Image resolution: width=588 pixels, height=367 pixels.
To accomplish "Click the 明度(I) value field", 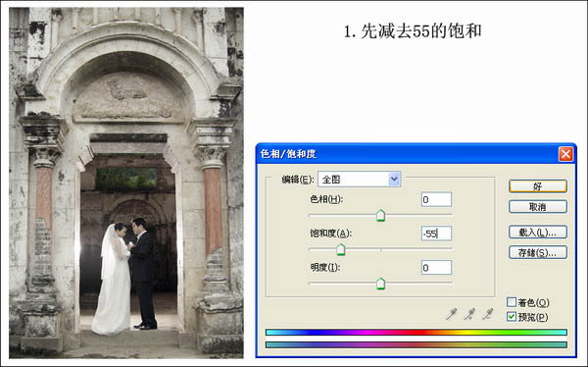I will pos(436,268).
